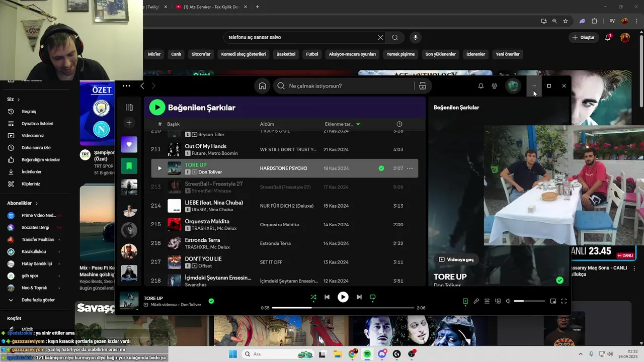Select LIEBE (feat. Nina Chuba) track
The image size is (644, 362).
214,203
